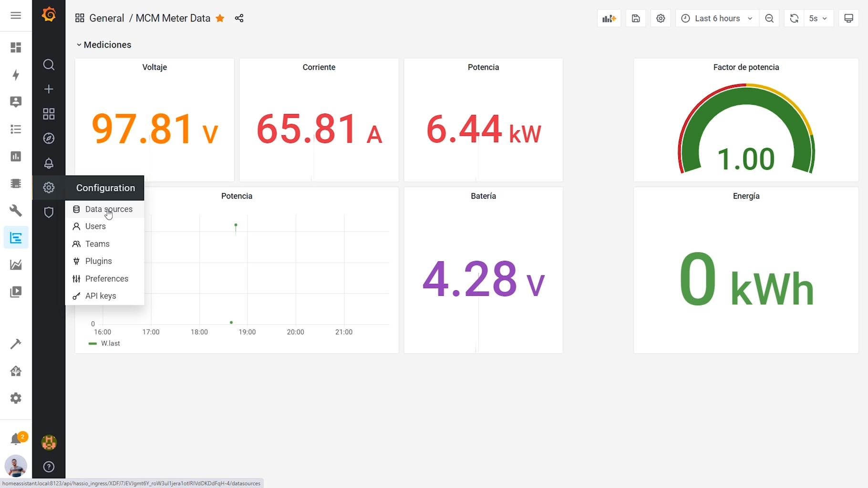Click the General breadcrumb link
Image resolution: width=868 pixels, height=488 pixels.
pyautogui.click(x=107, y=18)
